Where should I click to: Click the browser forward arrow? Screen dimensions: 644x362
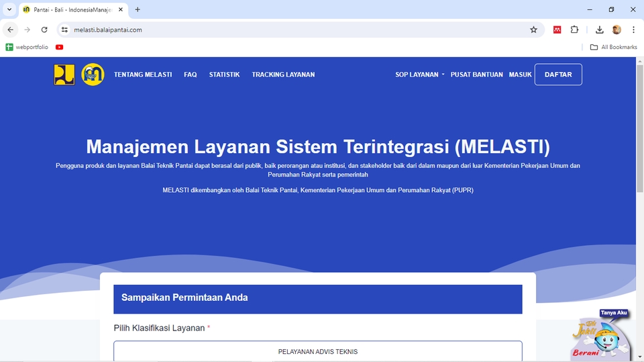pos(27,30)
